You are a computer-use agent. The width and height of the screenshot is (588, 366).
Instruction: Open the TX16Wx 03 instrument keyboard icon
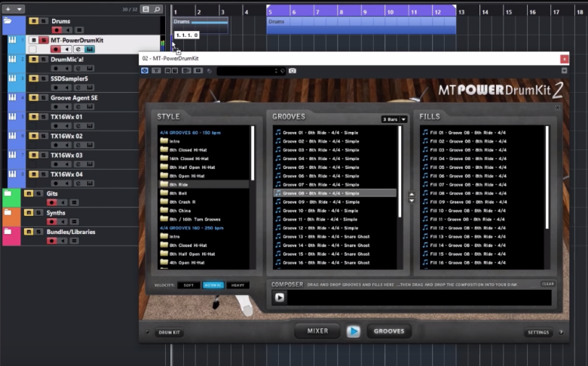(89, 164)
